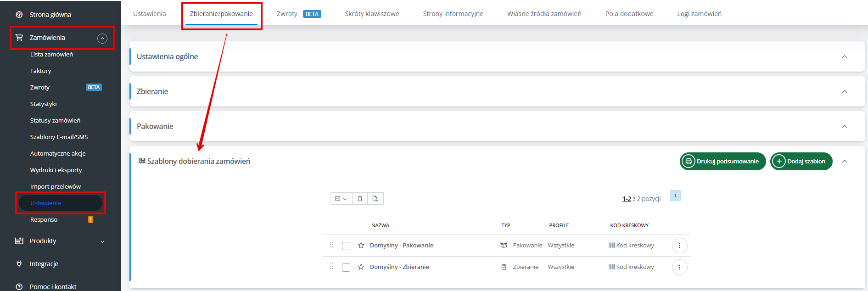
Task: Click the Pakowanie box type icon
Action: (504, 246)
